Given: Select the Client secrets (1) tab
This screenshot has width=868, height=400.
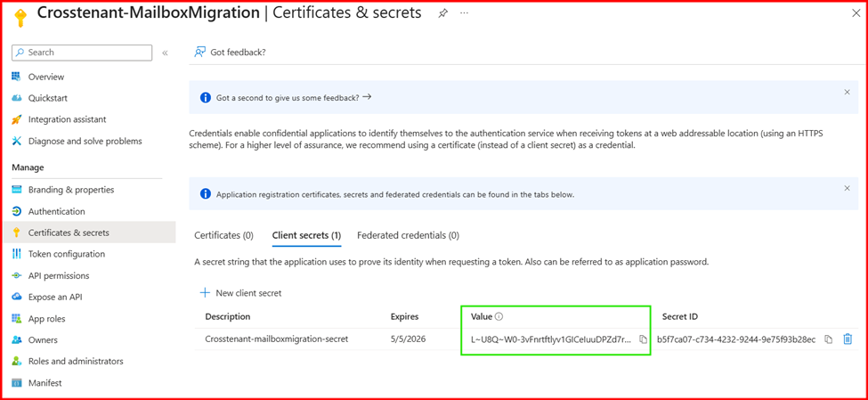Looking at the screenshot, I should (x=306, y=235).
